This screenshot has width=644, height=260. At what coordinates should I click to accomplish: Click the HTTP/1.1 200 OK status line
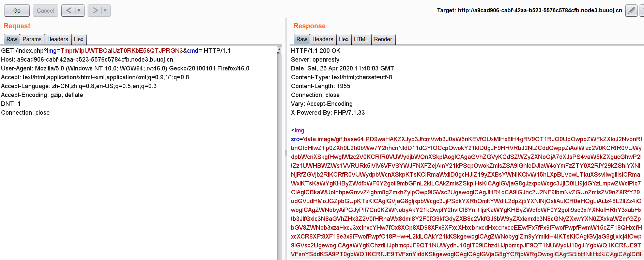click(x=316, y=51)
